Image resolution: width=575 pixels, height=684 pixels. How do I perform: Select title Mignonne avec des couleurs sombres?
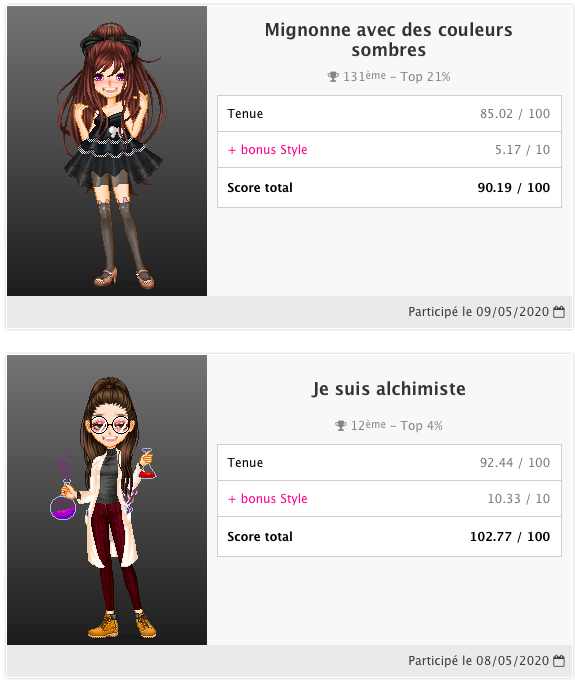point(389,40)
